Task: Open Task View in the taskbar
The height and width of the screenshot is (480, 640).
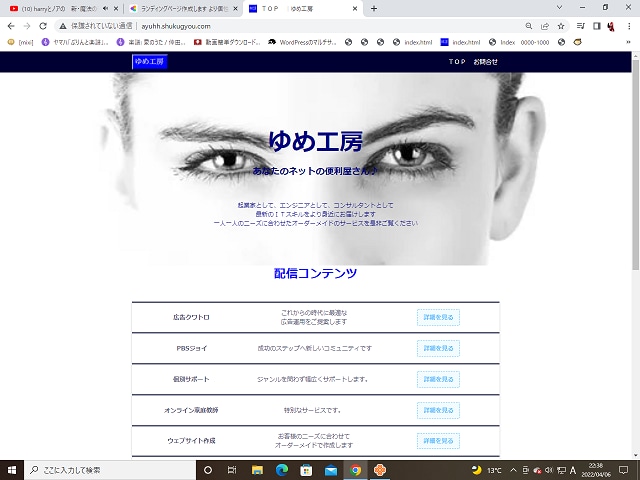Action: [232, 470]
